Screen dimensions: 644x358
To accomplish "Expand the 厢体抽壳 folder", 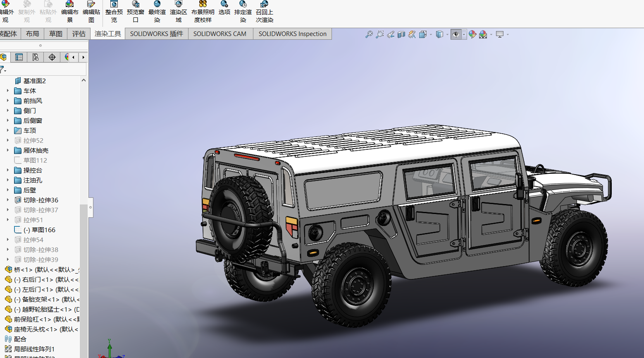I will (7, 150).
